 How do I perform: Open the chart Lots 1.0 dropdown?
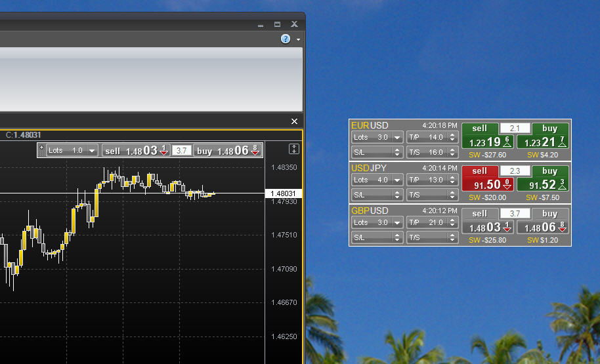[92, 151]
